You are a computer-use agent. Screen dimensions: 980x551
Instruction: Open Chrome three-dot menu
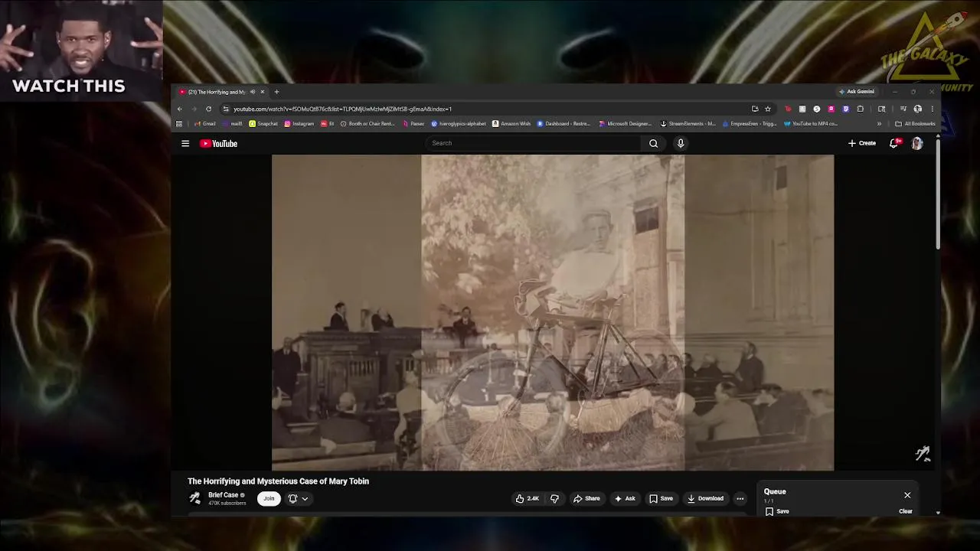coord(933,109)
